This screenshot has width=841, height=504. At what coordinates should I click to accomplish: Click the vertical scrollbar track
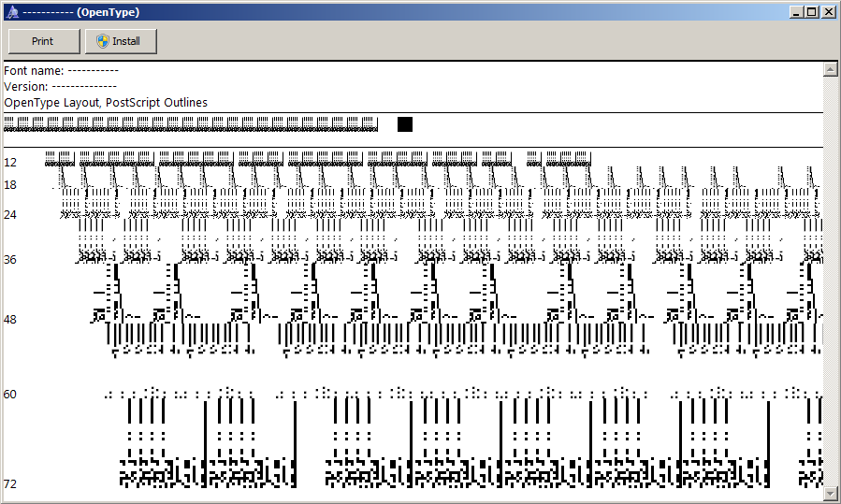[829, 281]
